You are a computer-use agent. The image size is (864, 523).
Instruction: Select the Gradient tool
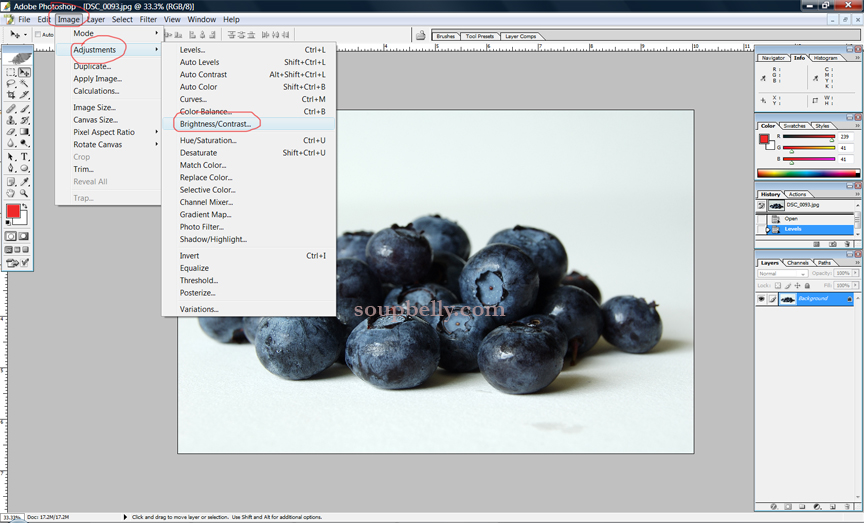[24, 132]
